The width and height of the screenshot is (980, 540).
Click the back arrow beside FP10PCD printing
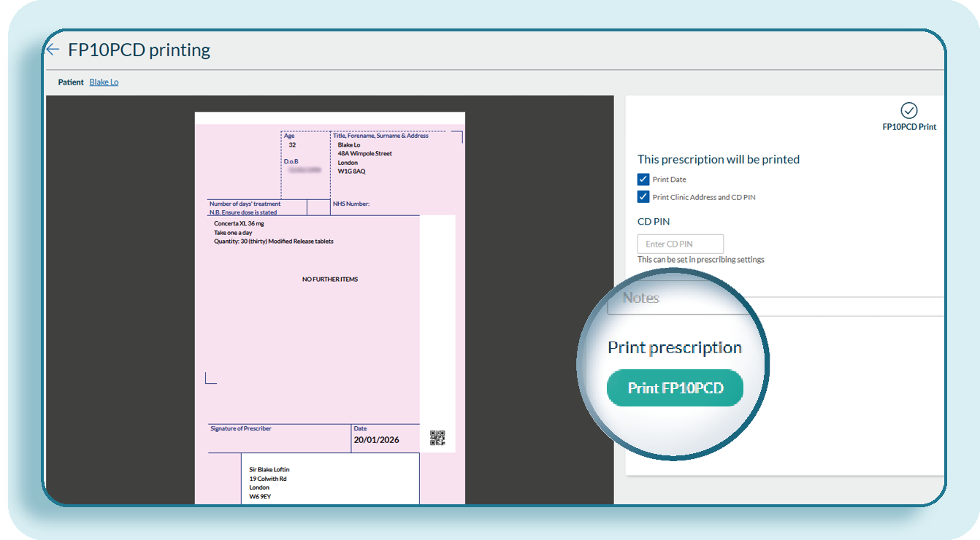click(53, 50)
